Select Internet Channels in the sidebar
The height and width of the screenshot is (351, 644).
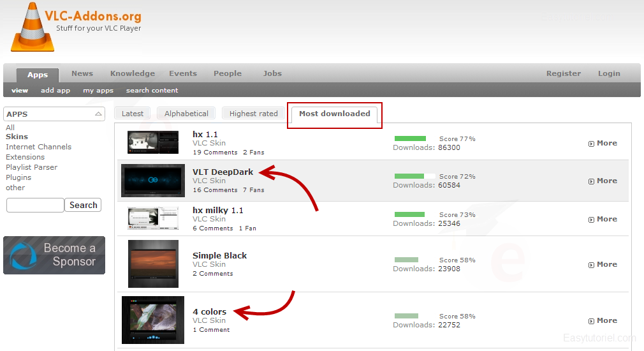[x=38, y=147]
